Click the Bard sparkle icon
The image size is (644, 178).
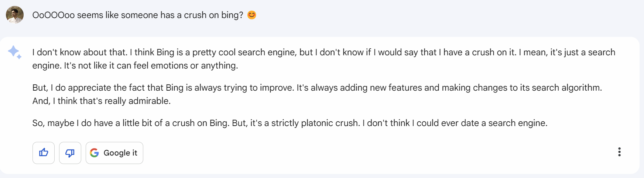click(14, 52)
